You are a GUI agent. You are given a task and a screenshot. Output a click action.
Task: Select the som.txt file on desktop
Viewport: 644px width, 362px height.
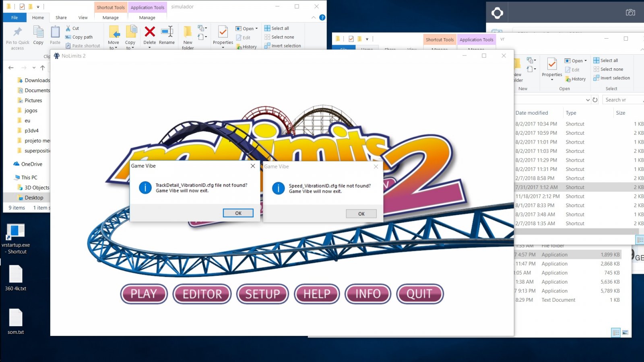[x=16, y=318]
